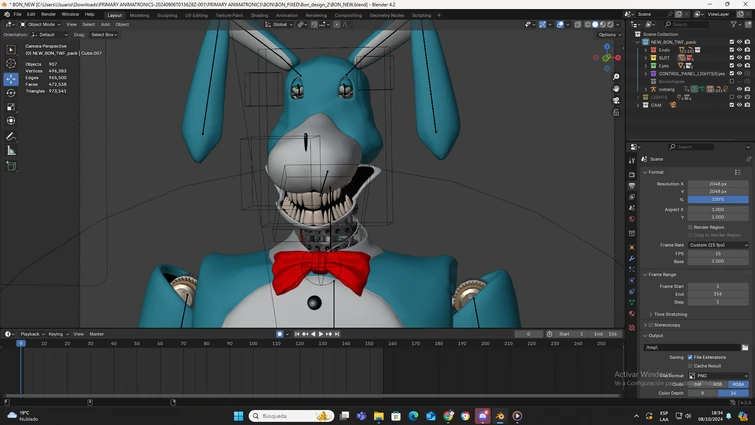
Task: Click the zoom magnifier viewport gizmo
Action: pyautogui.click(x=616, y=75)
